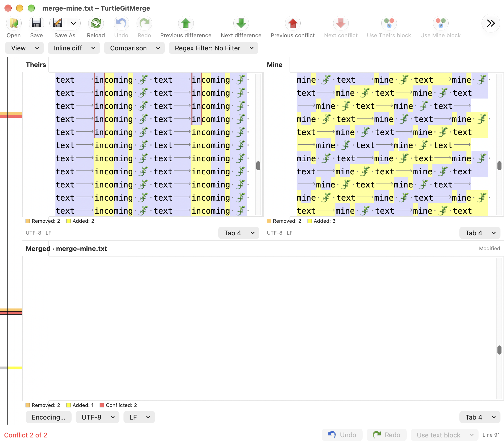Click the Theirs pane scrollbar thumb
This screenshot has height=445, width=504.
click(x=258, y=166)
